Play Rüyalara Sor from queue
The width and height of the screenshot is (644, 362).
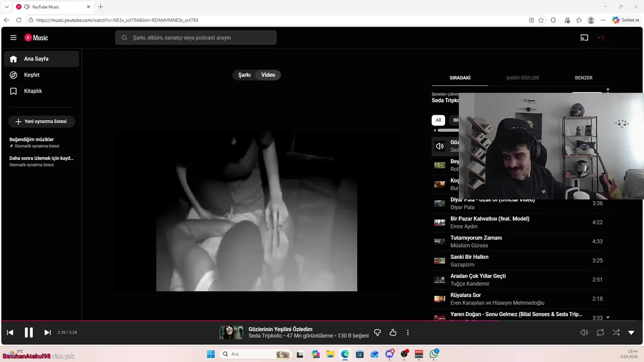[x=518, y=299]
